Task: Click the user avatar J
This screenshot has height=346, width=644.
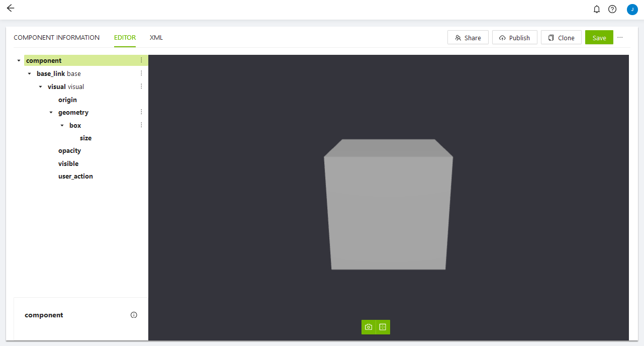Action: pos(632,9)
